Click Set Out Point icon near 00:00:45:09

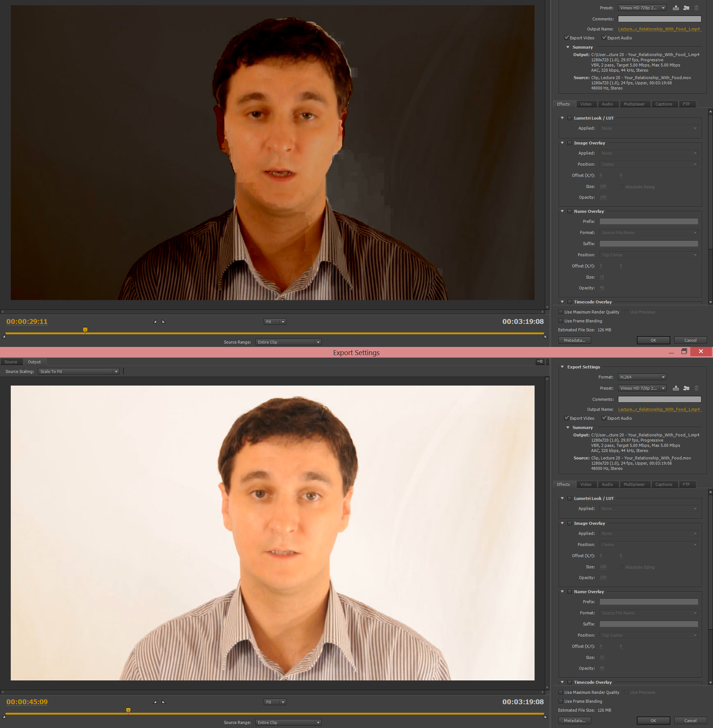coord(164,702)
